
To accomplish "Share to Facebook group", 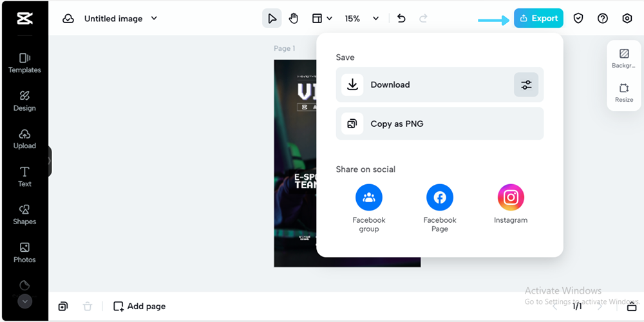I will (369, 208).
